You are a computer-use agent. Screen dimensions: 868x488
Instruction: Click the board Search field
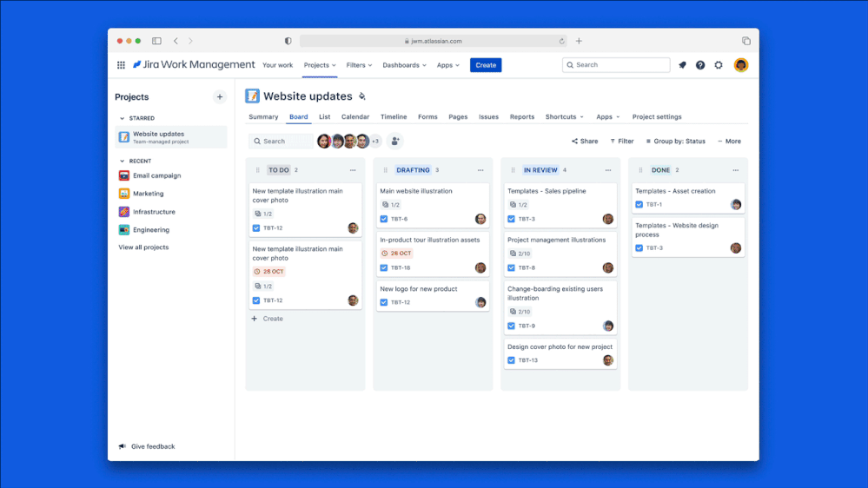click(282, 141)
